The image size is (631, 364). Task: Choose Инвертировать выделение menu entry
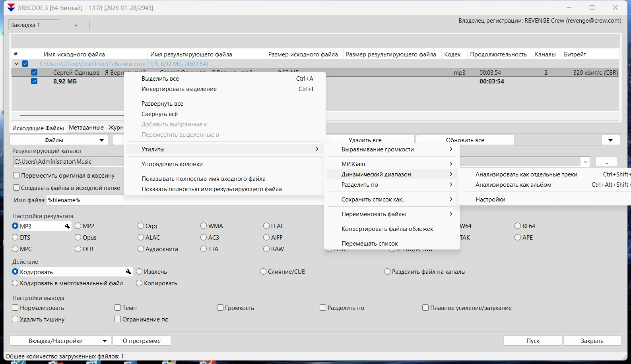click(225, 89)
